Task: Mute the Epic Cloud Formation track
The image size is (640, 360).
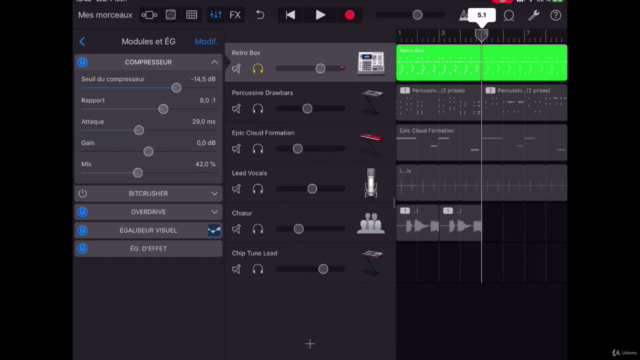Action: (x=236, y=149)
